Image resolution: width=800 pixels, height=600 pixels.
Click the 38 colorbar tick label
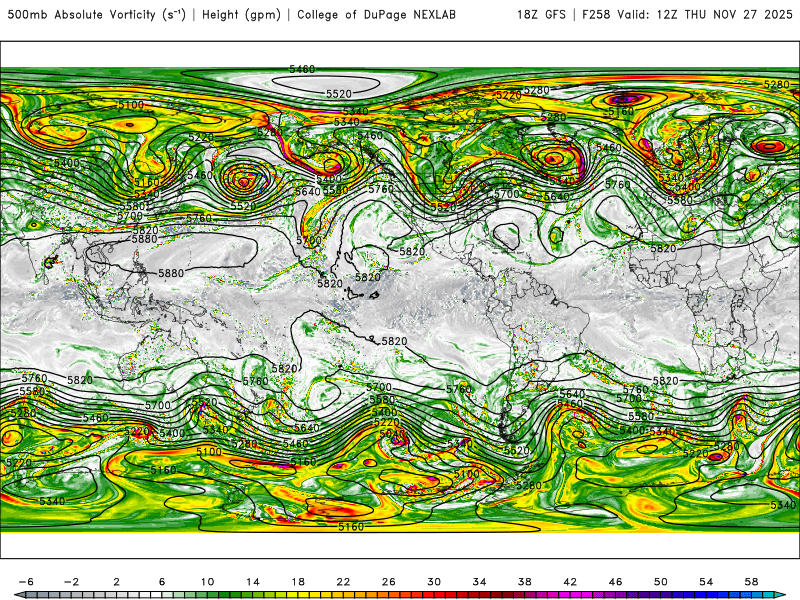pos(525,582)
